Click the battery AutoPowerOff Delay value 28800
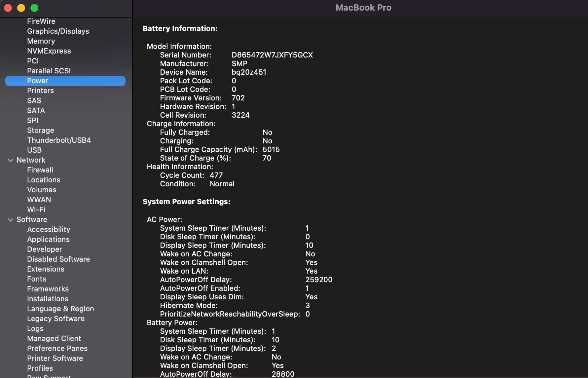 [283, 374]
